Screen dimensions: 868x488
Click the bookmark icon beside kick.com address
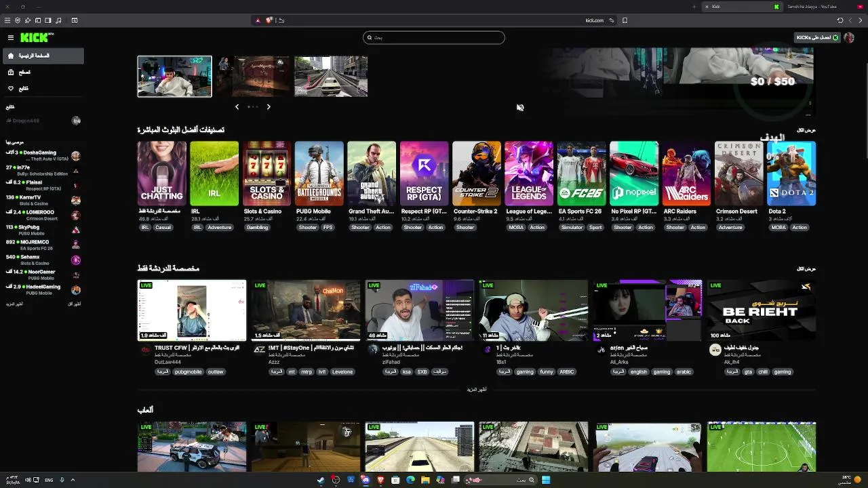(625, 20)
